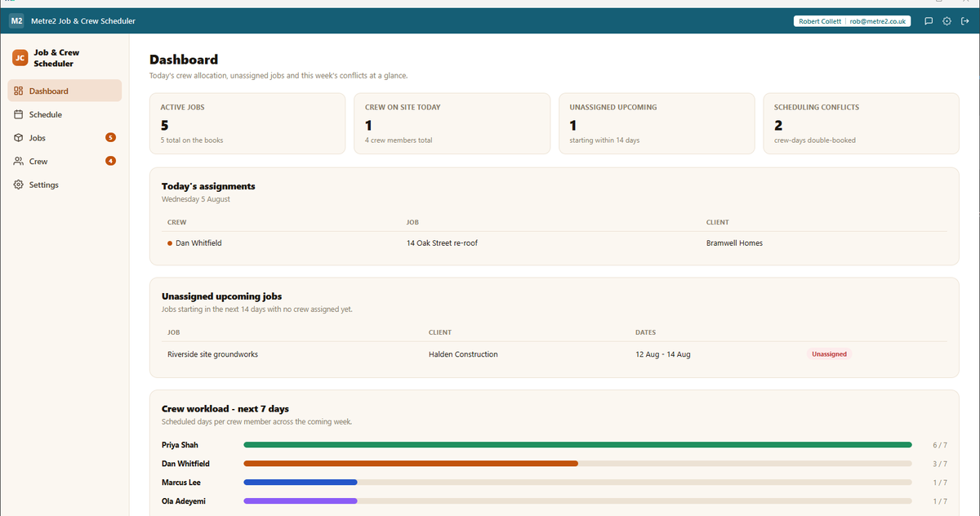Click the 6 / 7 workload value

[x=939, y=445]
